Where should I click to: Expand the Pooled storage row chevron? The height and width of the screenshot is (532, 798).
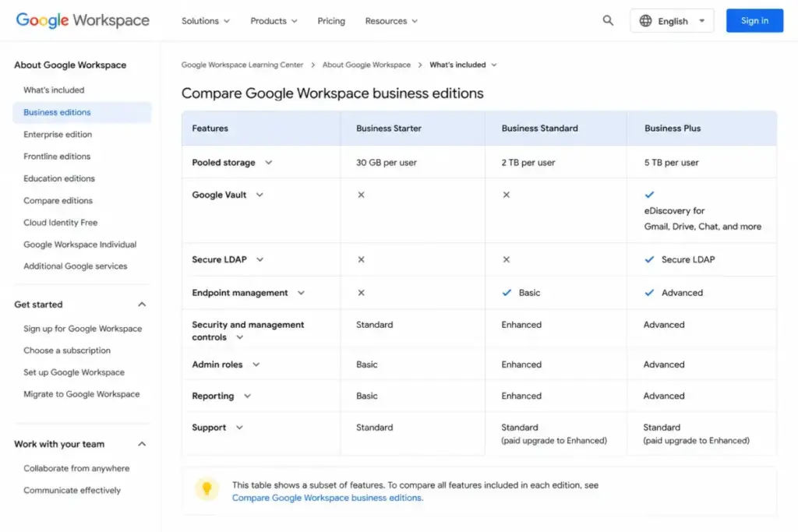(269, 162)
